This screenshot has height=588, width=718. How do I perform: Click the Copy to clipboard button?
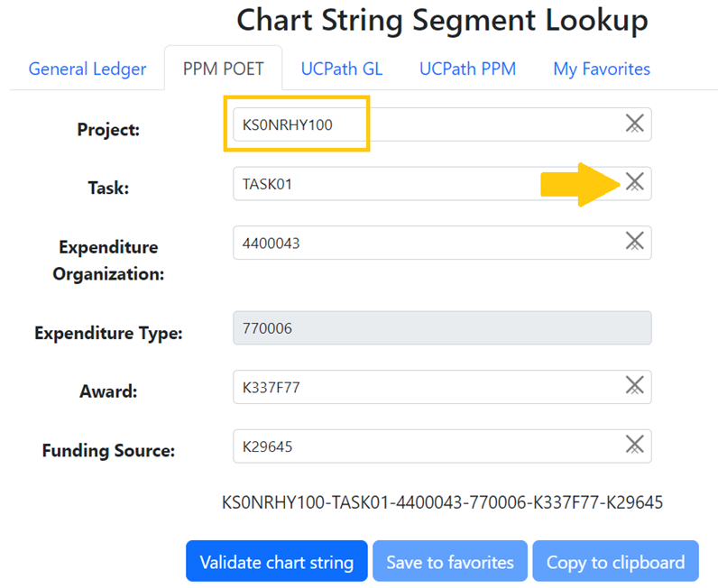[615, 562]
